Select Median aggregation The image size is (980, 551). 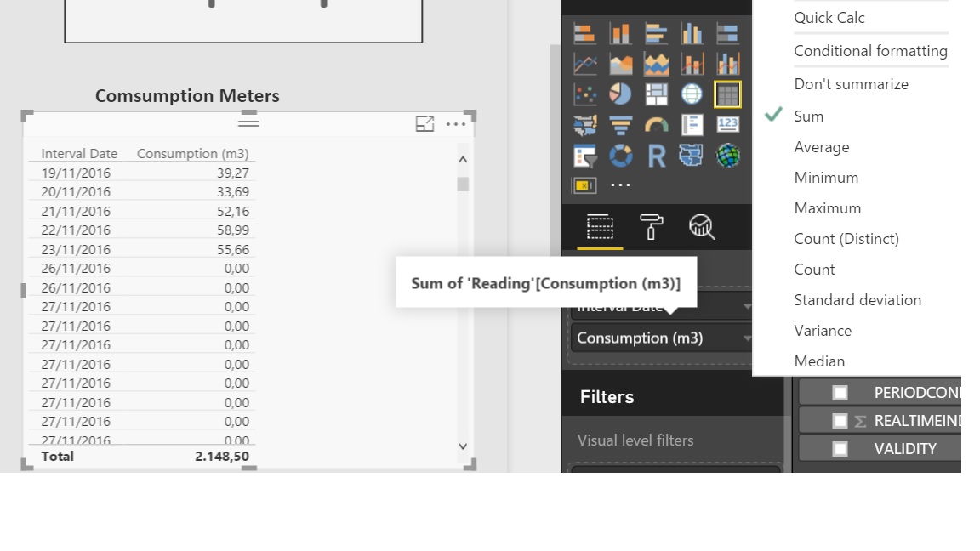819,361
